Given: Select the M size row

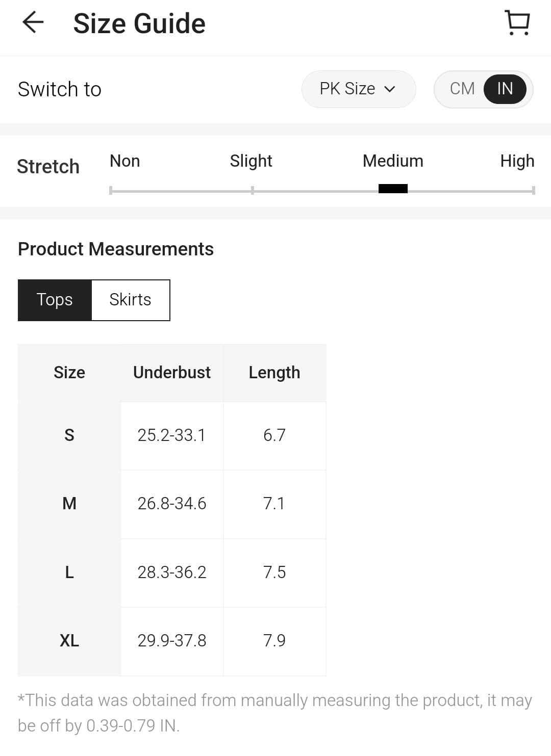Looking at the screenshot, I should 69,504.
